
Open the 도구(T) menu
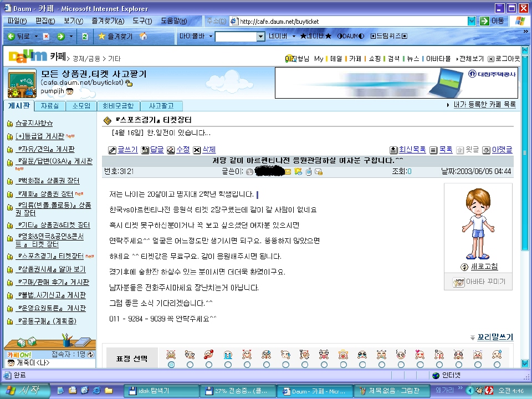tap(142, 21)
